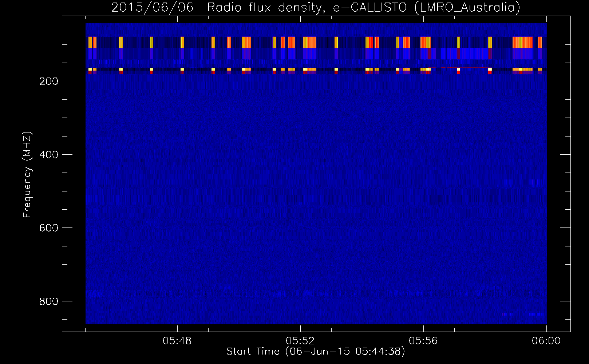
Task: Click the Start Time axis caption
Action: (x=316, y=352)
